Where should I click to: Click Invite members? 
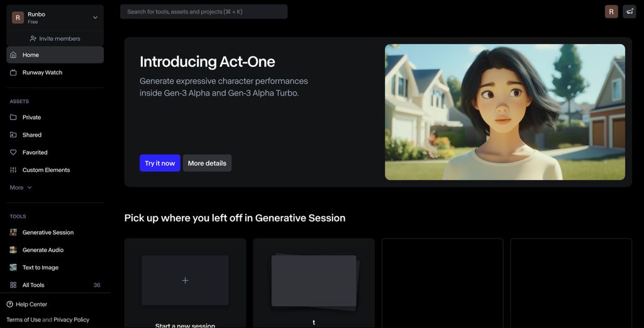point(55,38)
